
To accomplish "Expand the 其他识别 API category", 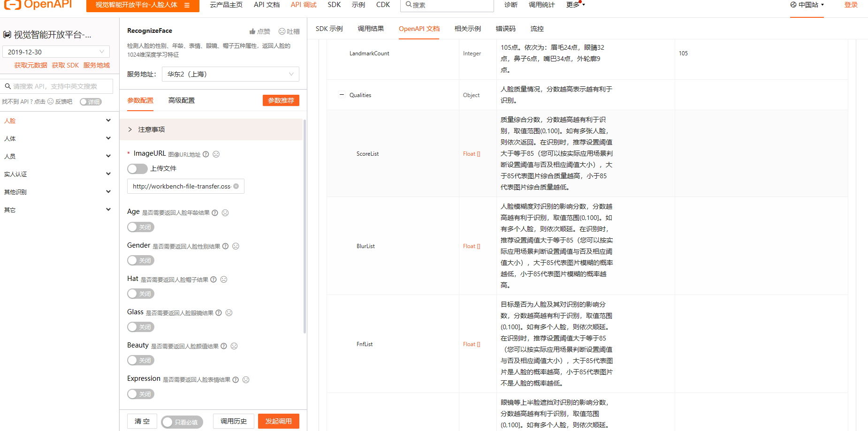I will click(57, 192).
